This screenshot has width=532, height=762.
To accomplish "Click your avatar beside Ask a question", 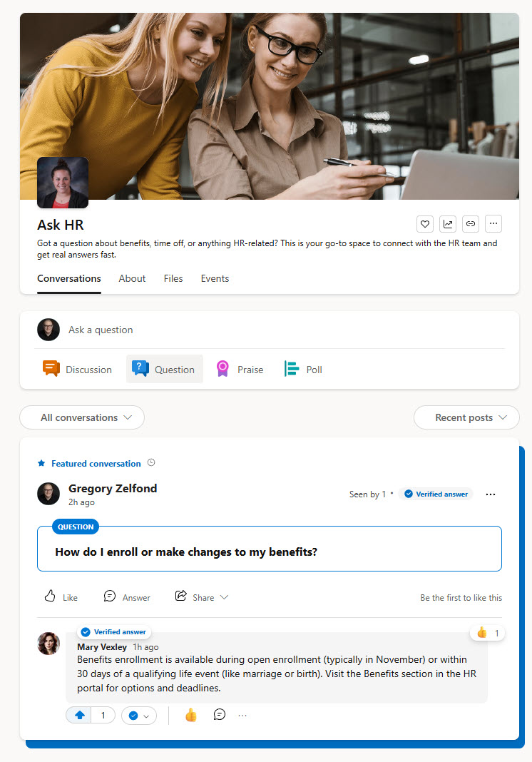I will pyautogui.click(x=48, y=330).
